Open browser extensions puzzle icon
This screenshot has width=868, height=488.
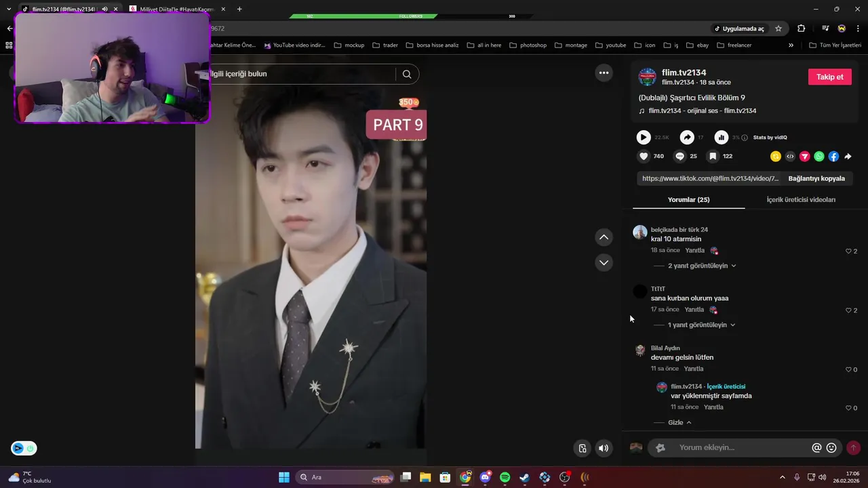pos(802,28)
